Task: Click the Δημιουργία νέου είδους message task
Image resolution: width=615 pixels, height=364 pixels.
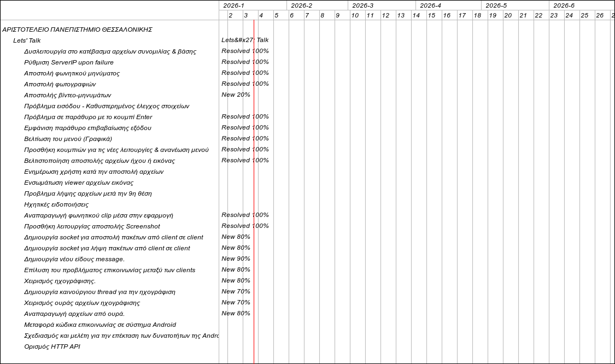Action: [x=74, y=259]
